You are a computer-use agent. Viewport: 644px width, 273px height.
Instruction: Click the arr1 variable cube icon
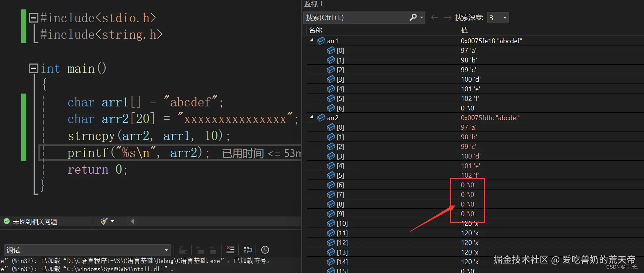tap(321, 41)
